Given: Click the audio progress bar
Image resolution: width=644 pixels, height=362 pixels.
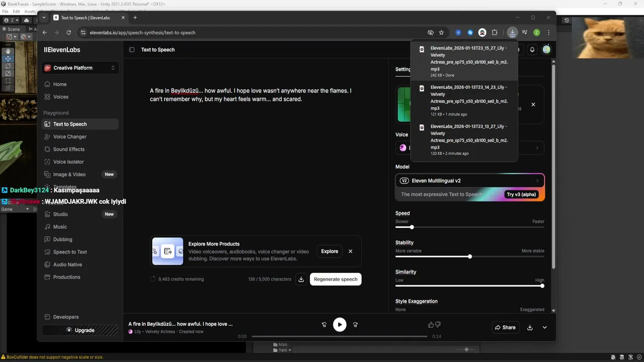Looking at the screenshot, I should (x=340, y=336).
